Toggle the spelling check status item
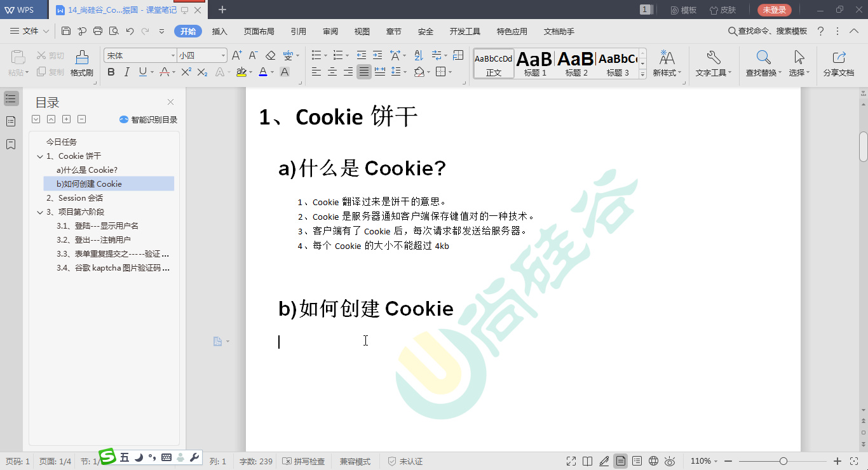 (304, 461)
